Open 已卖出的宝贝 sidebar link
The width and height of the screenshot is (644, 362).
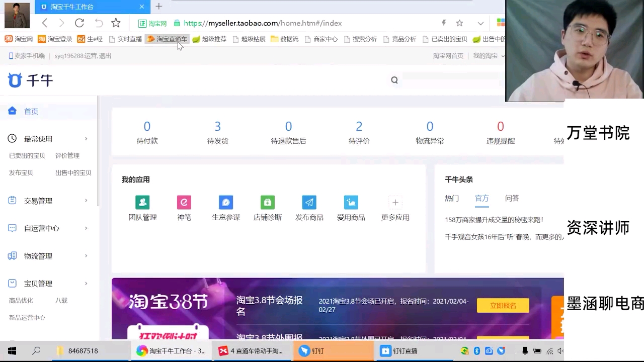(x=27, y=156)
